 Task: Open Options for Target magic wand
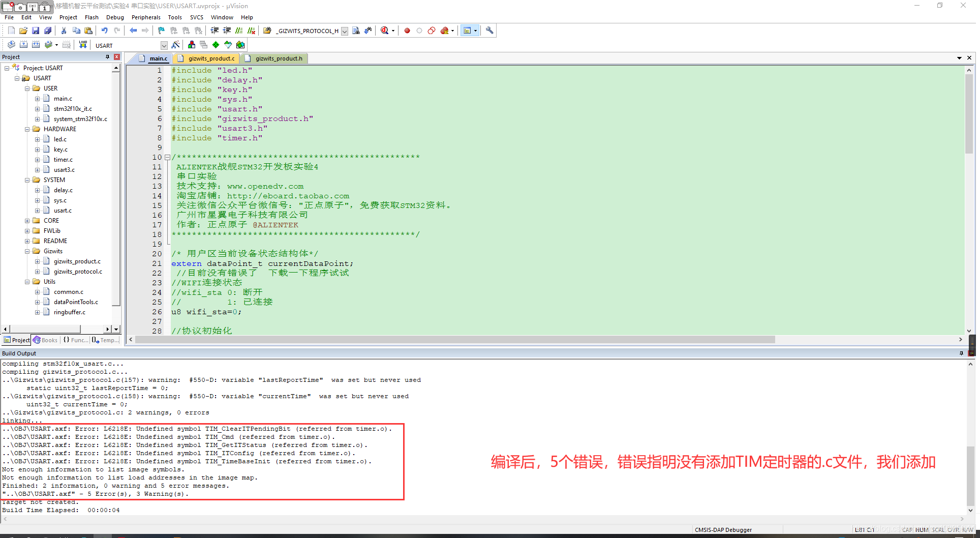pyautogui.click(x=175, y=45)
